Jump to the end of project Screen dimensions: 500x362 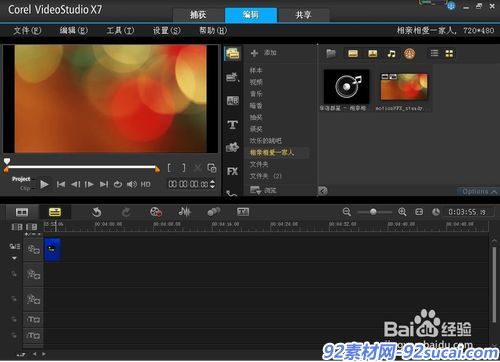click(104, 184)
